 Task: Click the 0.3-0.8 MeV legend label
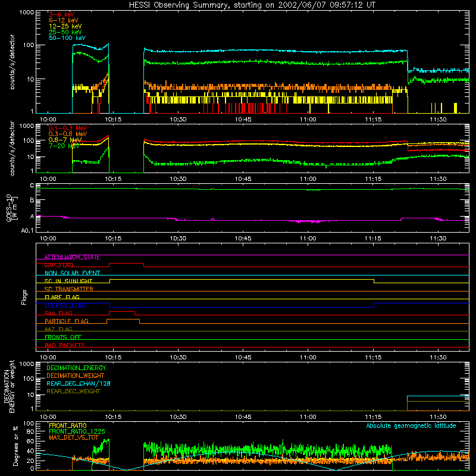pos(68,134)
